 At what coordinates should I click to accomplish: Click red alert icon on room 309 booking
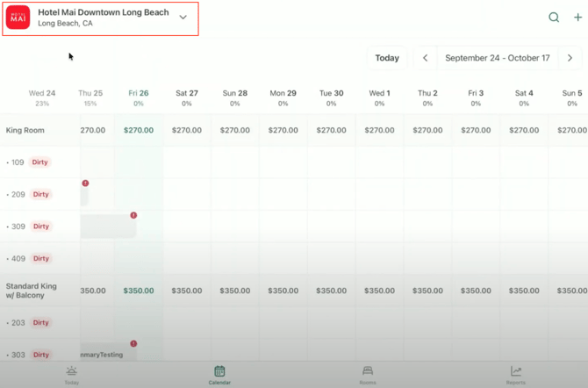(133, 215)
